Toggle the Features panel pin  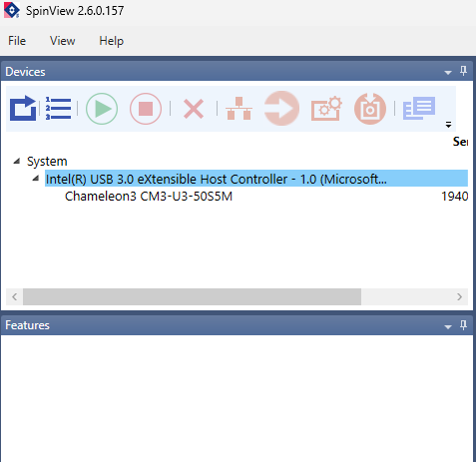tap(463, 325)
